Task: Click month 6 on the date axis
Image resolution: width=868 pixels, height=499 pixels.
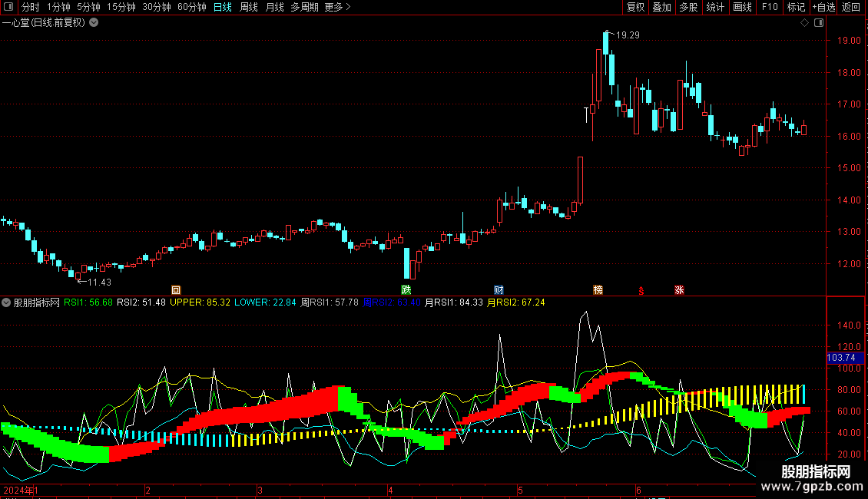Action: click(x=638, y=490)
